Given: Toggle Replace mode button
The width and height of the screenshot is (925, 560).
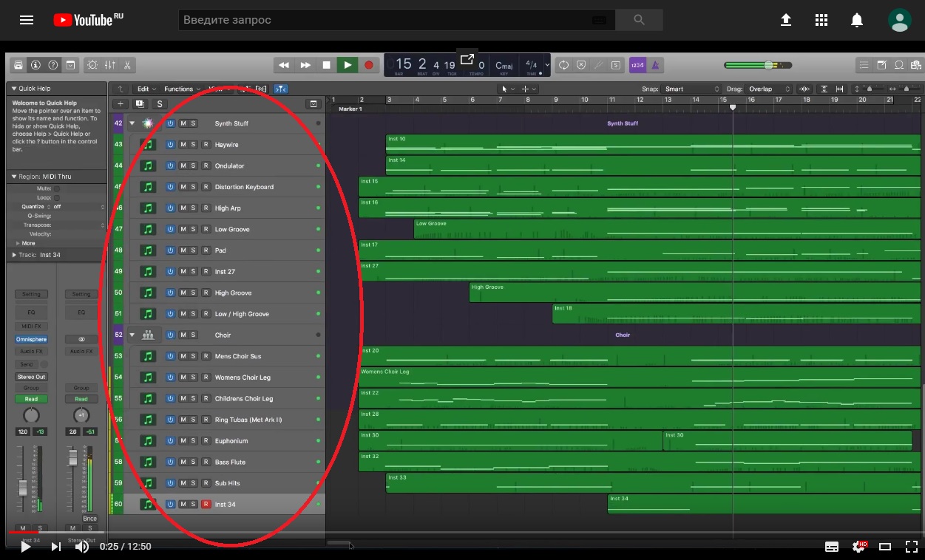Looking at the screenshot, I should (x=581, y=65).
